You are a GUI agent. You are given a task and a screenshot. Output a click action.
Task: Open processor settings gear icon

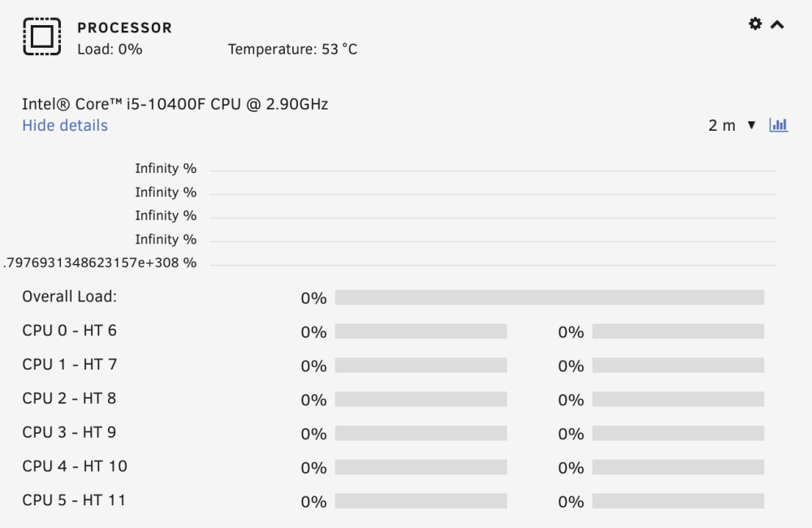755,24
